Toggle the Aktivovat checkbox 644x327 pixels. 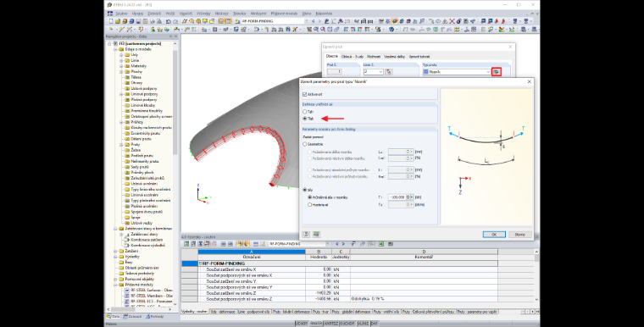[x=304, y=95]
